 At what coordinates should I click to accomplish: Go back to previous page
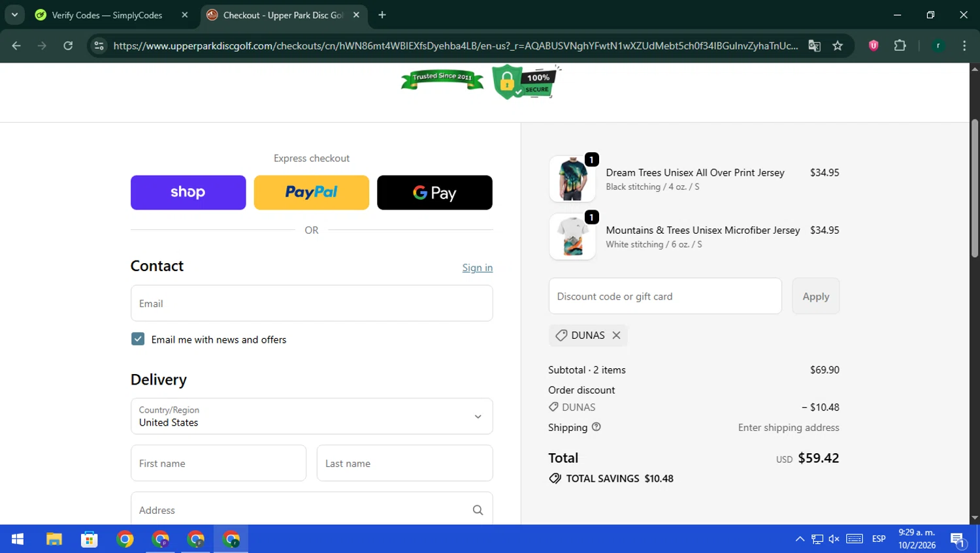[x=16, y=46]
